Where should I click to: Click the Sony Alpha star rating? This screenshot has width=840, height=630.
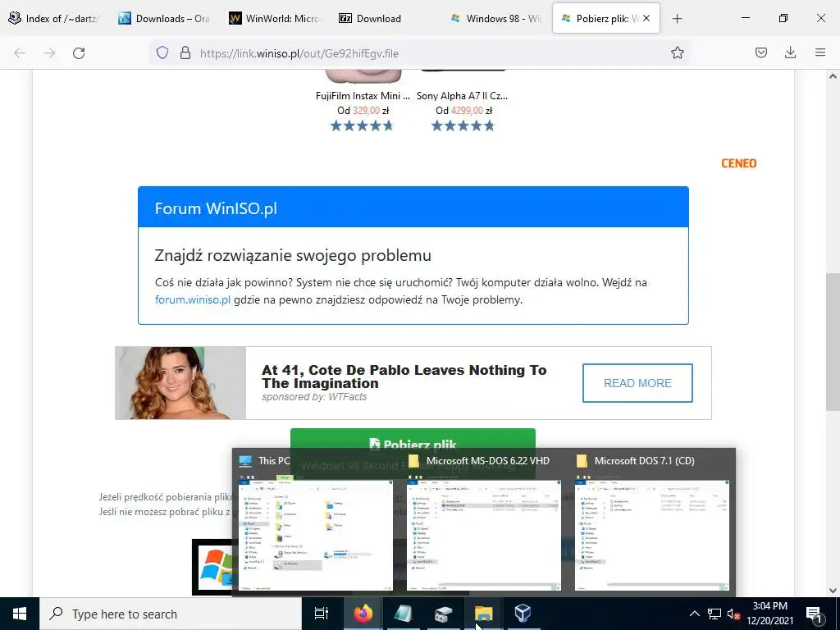(463, 126)
